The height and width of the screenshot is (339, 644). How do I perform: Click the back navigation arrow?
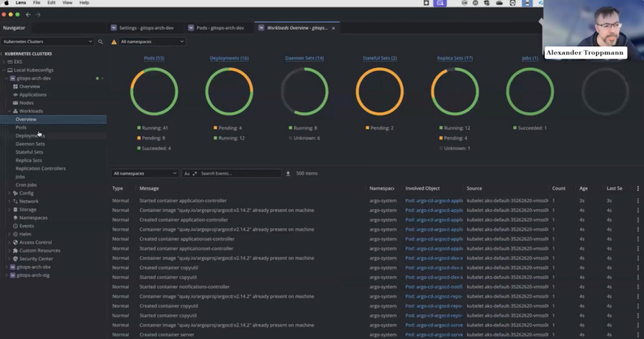(28, 14)
